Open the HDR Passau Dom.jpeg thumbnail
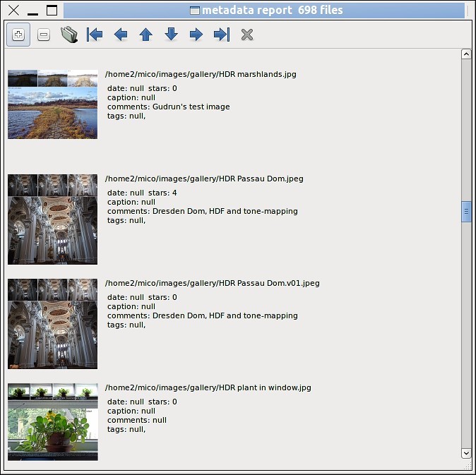The width and height of the screenshot is (476, 475). click(x=53, y=220)
